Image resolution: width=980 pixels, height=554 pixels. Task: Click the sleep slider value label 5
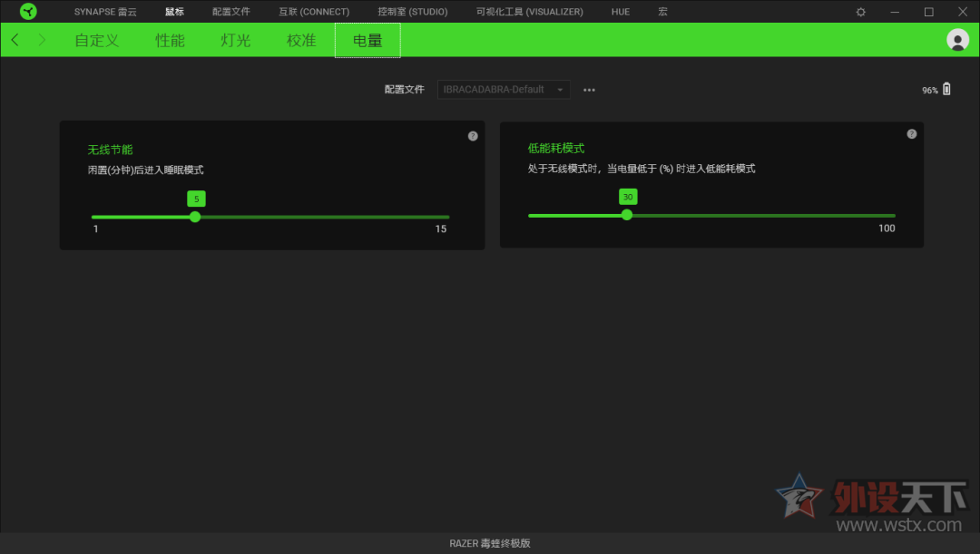click(196, 199)
